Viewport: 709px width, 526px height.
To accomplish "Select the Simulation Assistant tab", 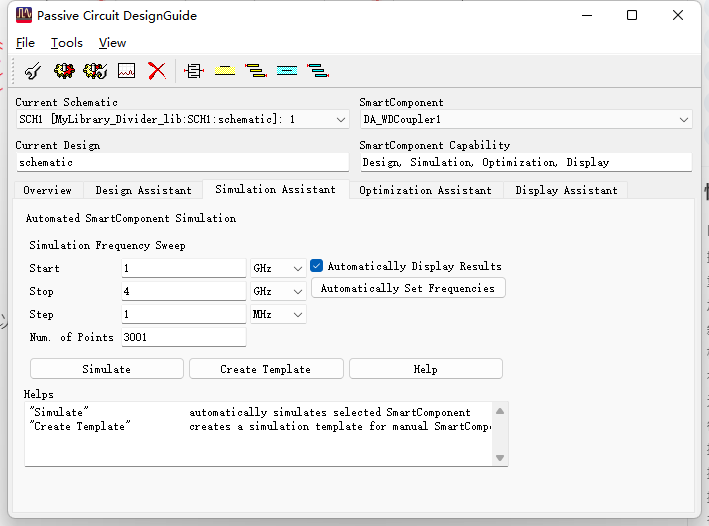I will click(275, 190).
